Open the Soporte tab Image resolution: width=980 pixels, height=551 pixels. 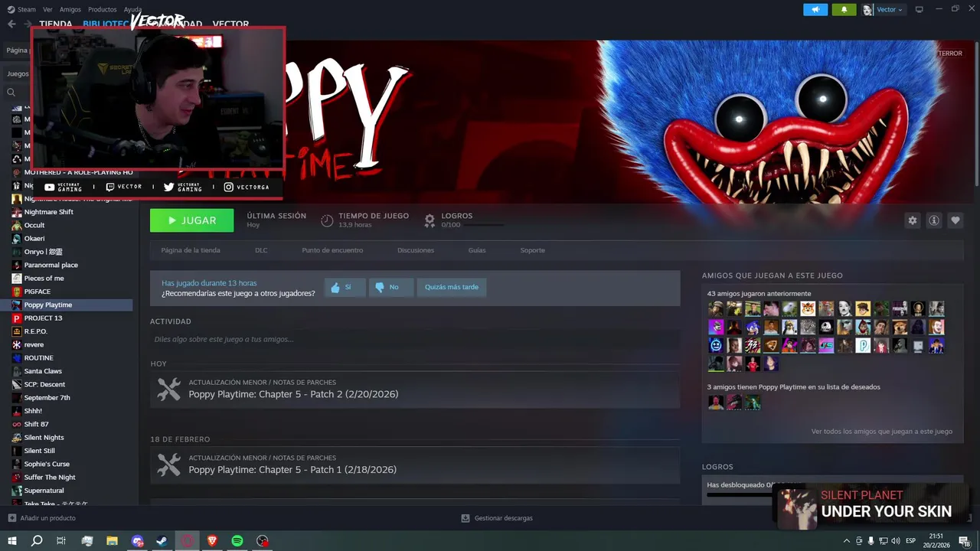533,250
